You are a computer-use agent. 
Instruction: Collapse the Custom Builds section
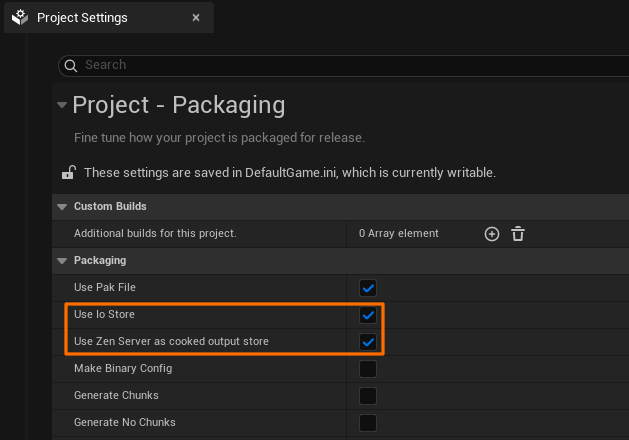[x=62, y=207]
